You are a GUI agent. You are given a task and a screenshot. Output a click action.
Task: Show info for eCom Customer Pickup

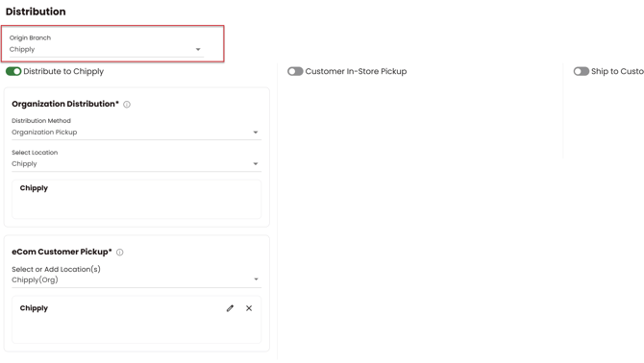pyautogui.click(x=119, y=253)
